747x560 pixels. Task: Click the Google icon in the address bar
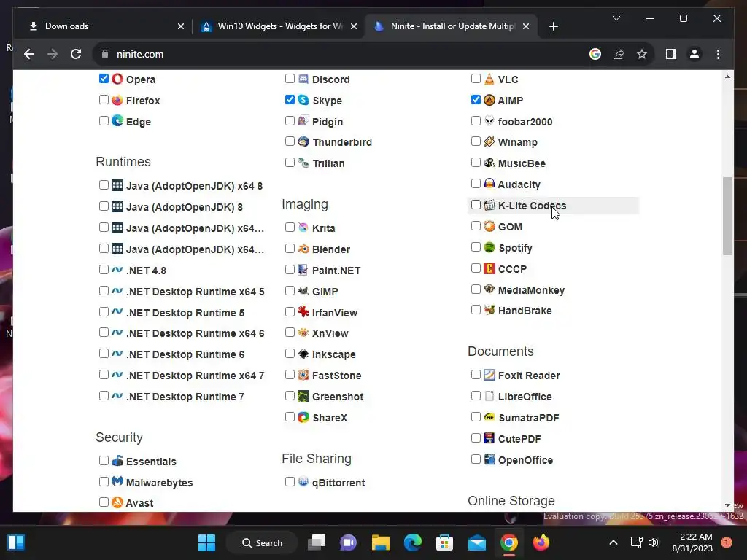(x=595, y=54)
